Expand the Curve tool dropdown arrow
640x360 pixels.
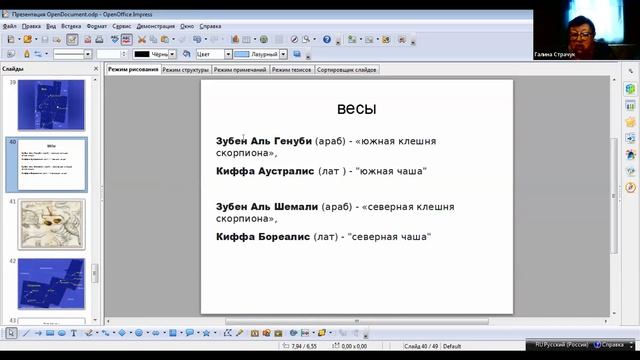(x=97, y=333)
